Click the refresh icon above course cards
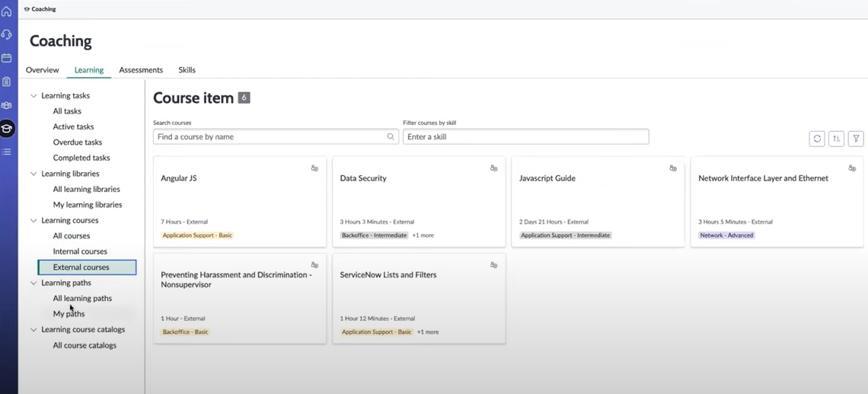 [x=817, y=139]
